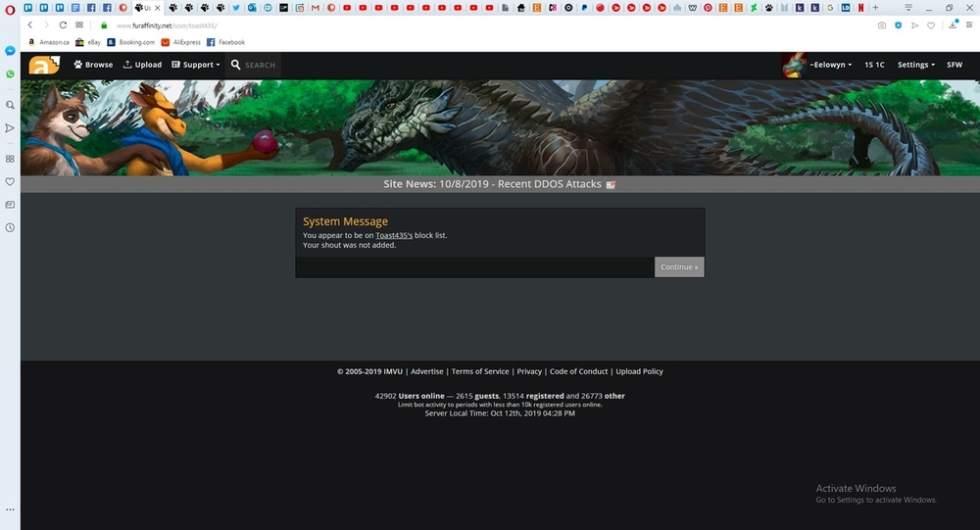Open the bookmarks heart in the sidebar
Screen dimensions: 980x530
10,181
